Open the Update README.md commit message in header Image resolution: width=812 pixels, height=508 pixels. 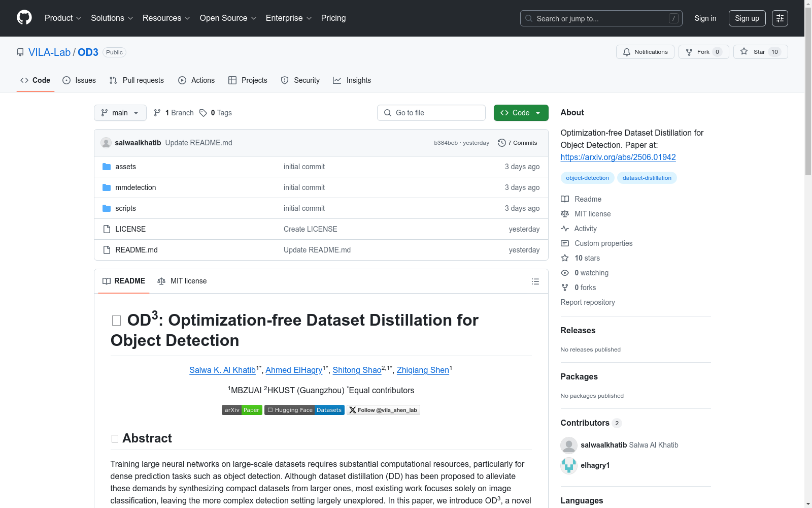pyautogui.click(x=199, y=143)
